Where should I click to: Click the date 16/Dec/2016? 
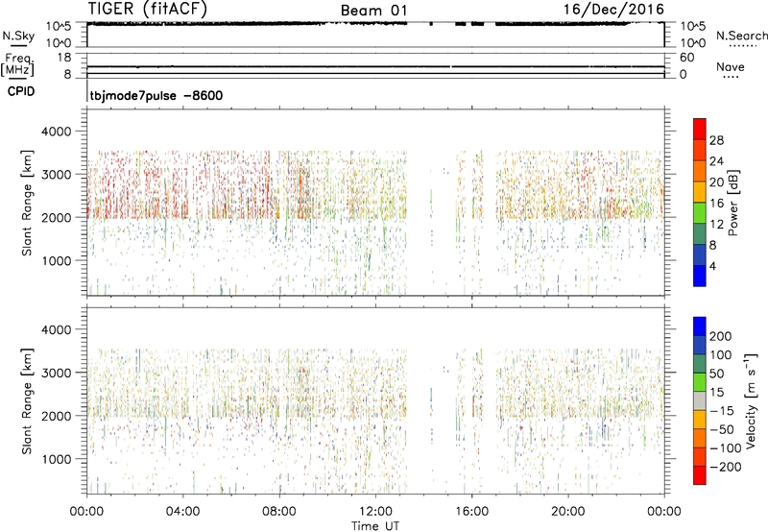coord(613,9)
